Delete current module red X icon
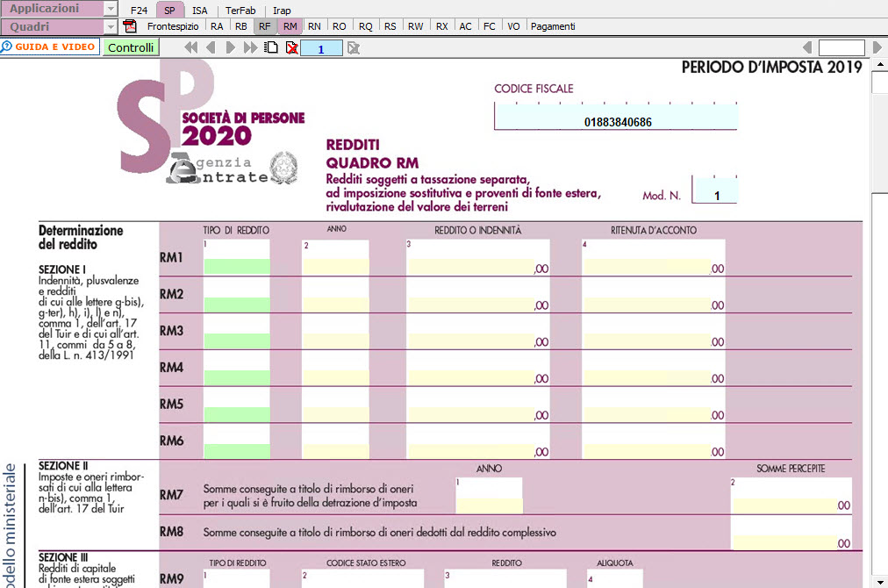 point(291,48)
